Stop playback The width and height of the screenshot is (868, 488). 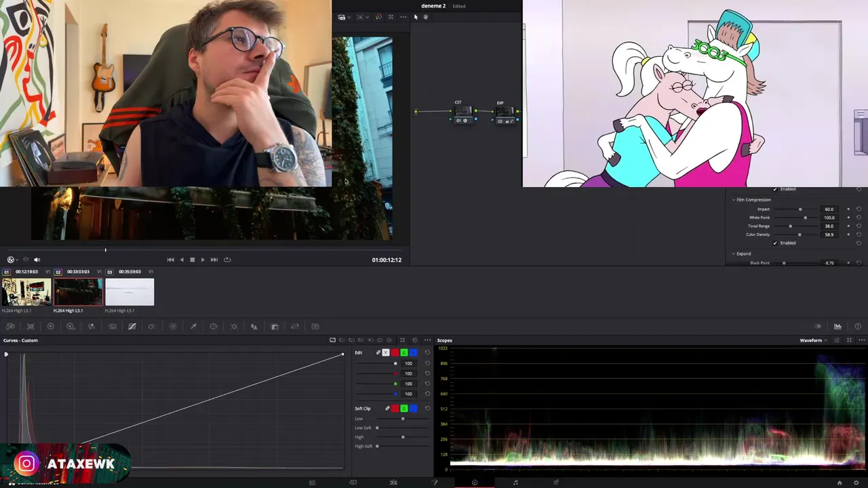pyautogui.click(x=192, y=260)
